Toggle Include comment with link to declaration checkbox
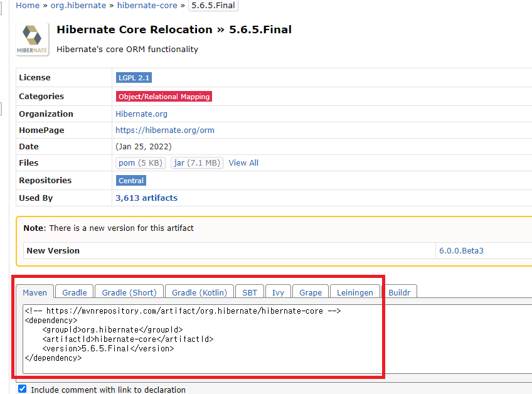Viewport: 532px width, 394px height. (x=23, y=388)
